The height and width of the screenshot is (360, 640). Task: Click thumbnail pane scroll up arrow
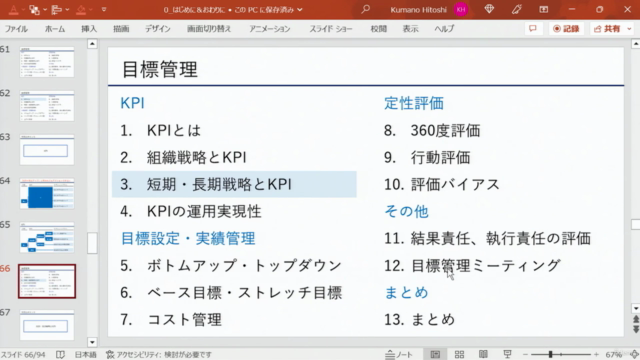click(92, 44)
